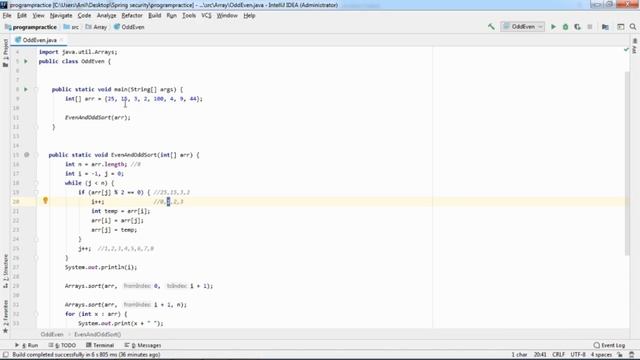Start debugging with the green bug icon
This screenshot has height=360, width=640.
click(x=565, y=27)
